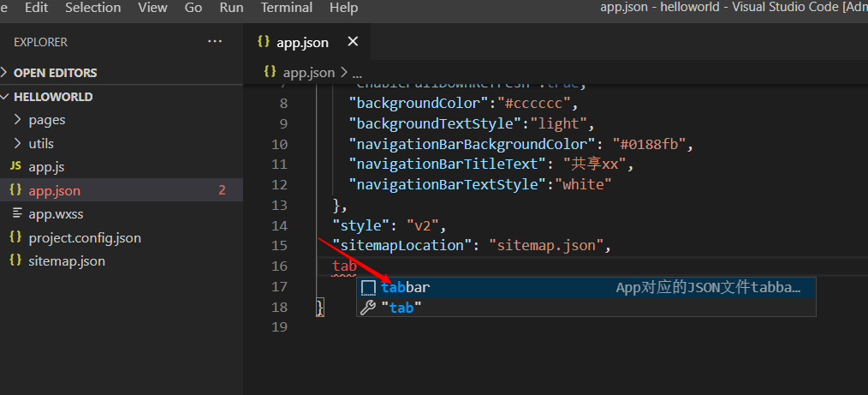The image size is (868, 395).
Task: Click the "white" navigationBarTextStyle value
Action: [x=584, y=184]
